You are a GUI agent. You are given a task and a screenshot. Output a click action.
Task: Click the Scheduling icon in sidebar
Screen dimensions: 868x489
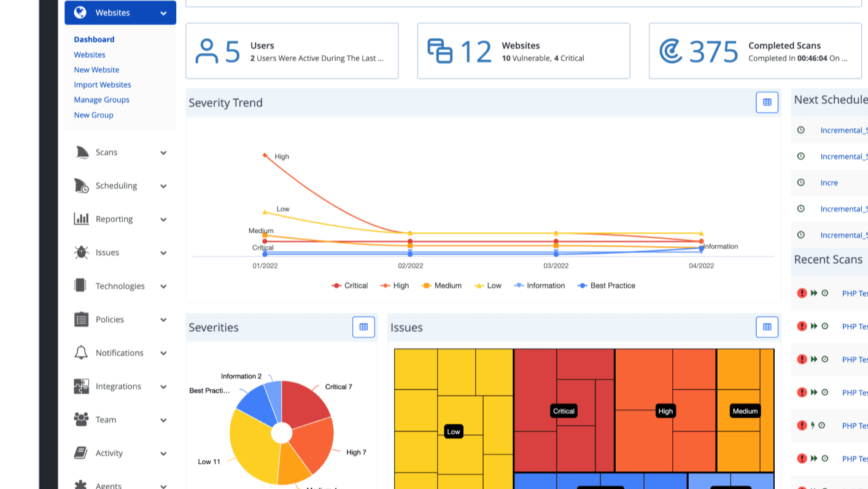click(x=82, y=186)
